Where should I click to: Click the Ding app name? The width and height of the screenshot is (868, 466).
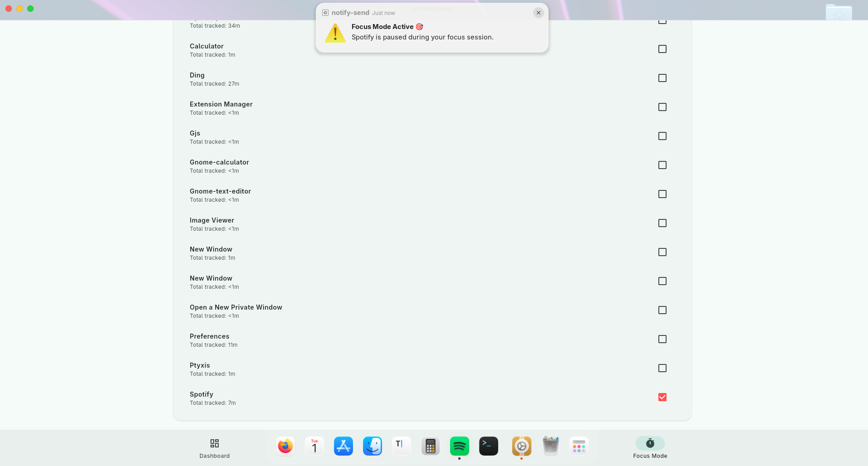click(x=197, y=75)
